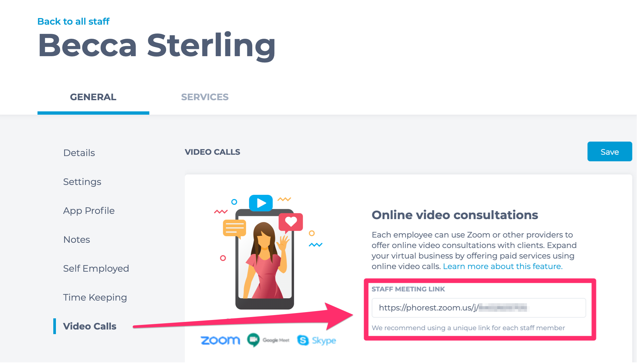The height and width of the screenshot is (364, 641).
Task: Open Learn more about this feature link
Action: click(503, 266)
